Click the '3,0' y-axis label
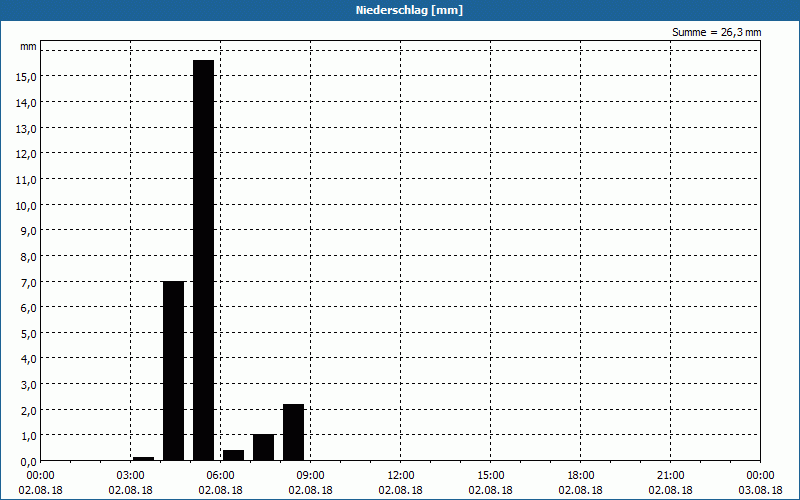The image size is (800, 500). tap(29, 385)
